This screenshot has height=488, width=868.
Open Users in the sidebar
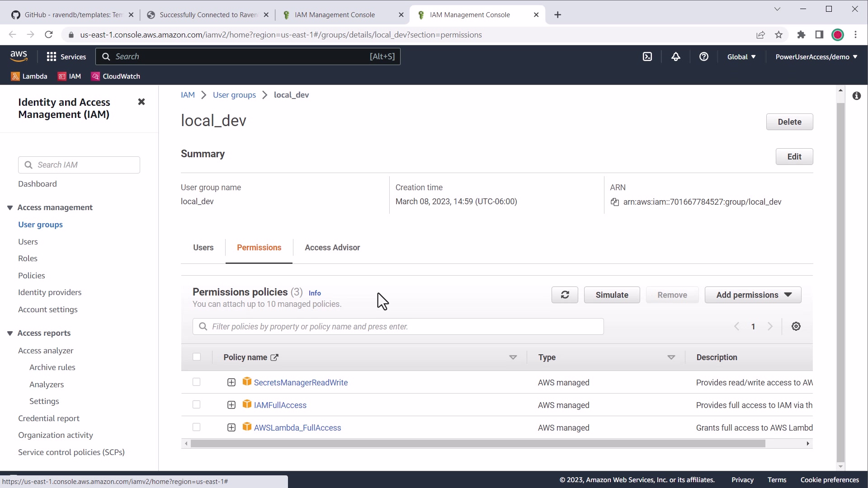click(28, 242)
